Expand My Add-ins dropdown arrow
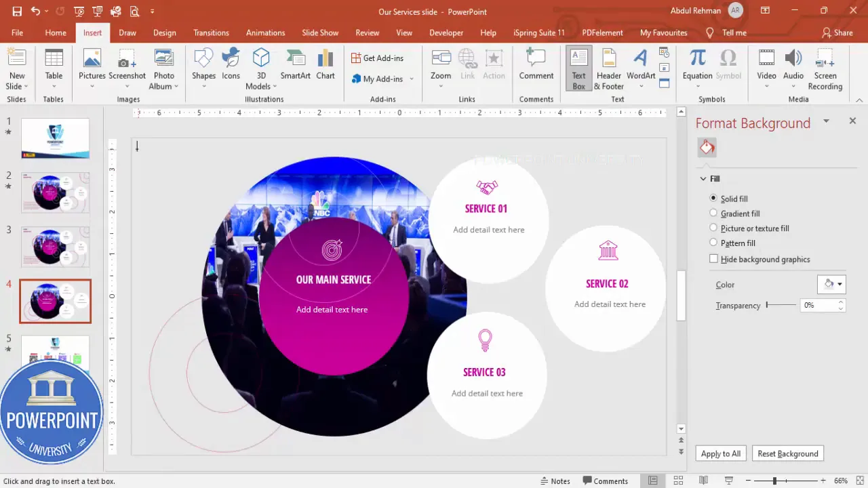 [412, 79]
